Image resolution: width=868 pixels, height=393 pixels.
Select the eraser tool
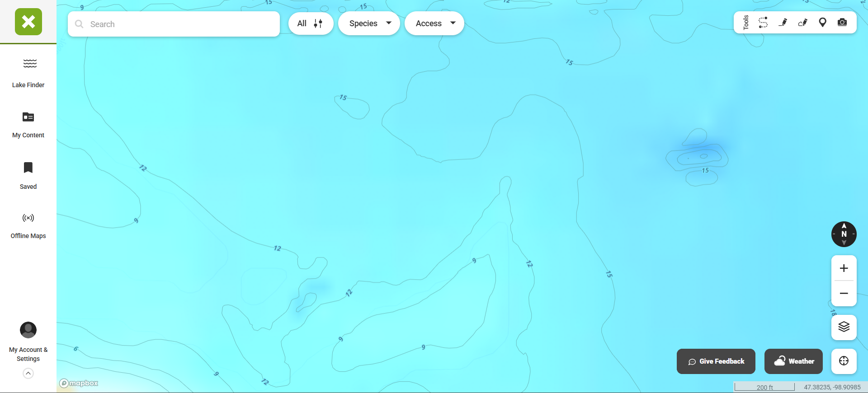[x=803, y=23]
